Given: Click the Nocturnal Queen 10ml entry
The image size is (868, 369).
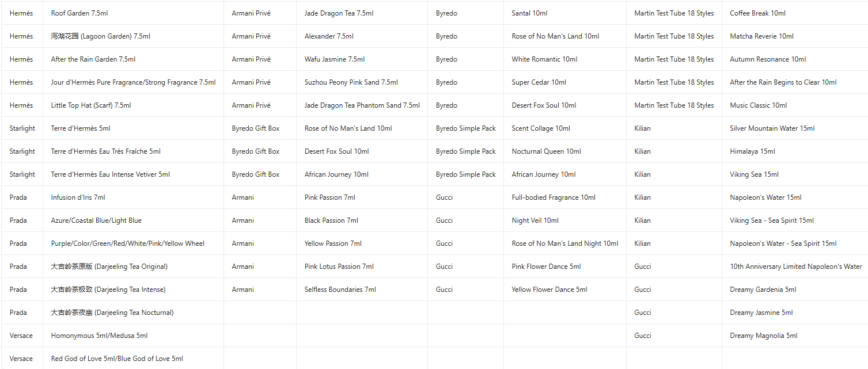Looking at the screenshot, I should click(546, 151).
